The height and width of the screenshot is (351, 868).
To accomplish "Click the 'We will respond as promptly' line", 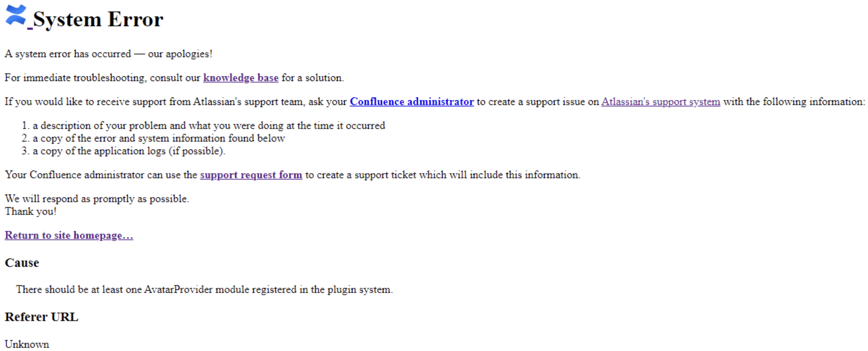I will [x=97, y=199].
